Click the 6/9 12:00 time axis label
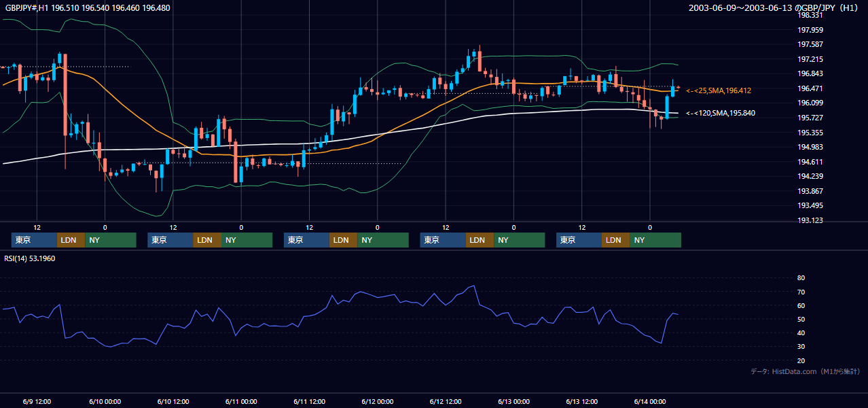Image resolution: width=868 pixels, height=408 pixels. 37,401
